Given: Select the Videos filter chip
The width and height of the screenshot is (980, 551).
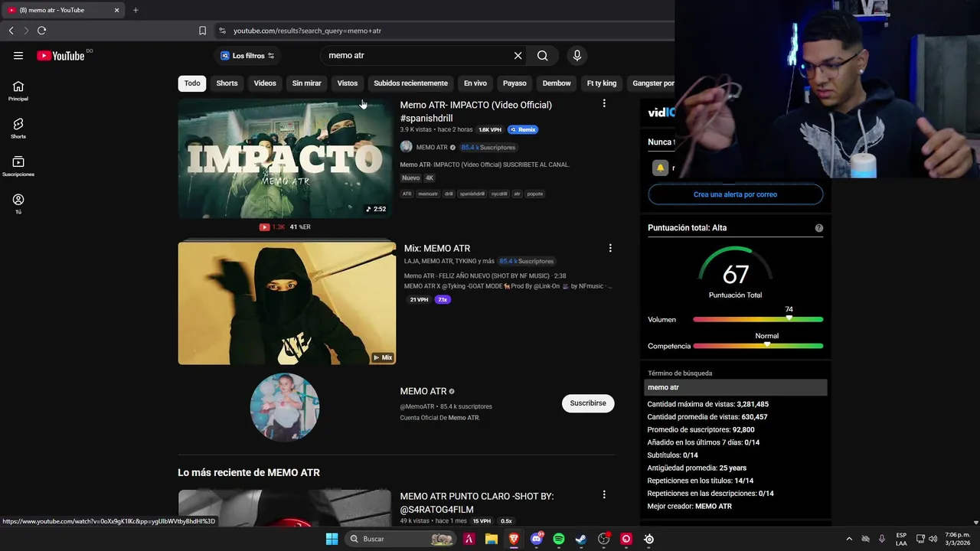Looking at the screenshot, I should (x=265, y=83).
